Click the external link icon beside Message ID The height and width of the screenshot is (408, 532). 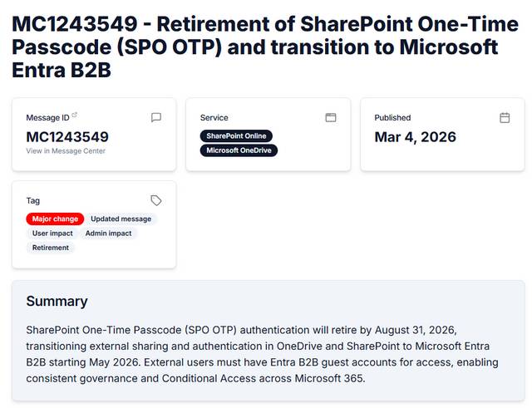tap(75, 116)
